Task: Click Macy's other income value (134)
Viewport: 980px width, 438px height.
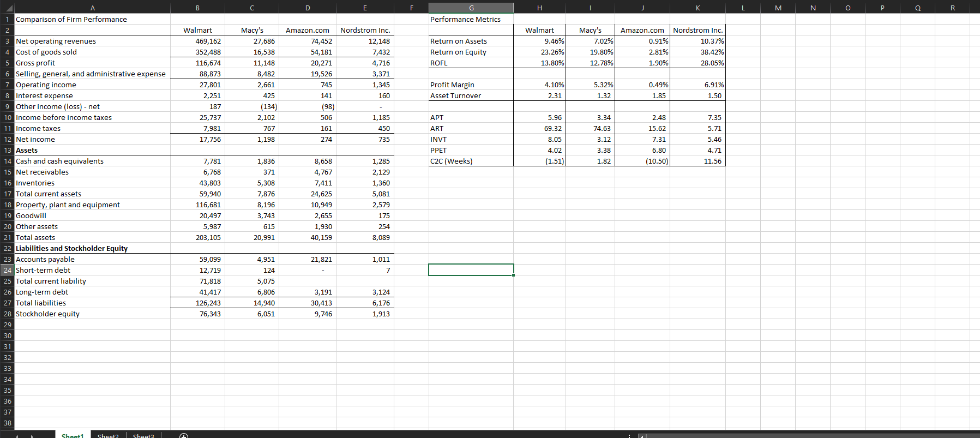Action: click(x=252, y=106)
